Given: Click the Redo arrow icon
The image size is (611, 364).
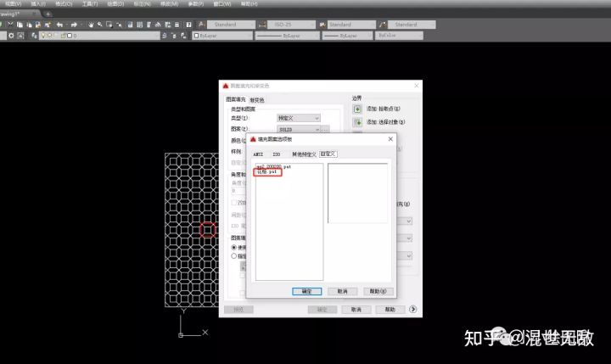Looking at the screenshot, I should tap(74, 25).
